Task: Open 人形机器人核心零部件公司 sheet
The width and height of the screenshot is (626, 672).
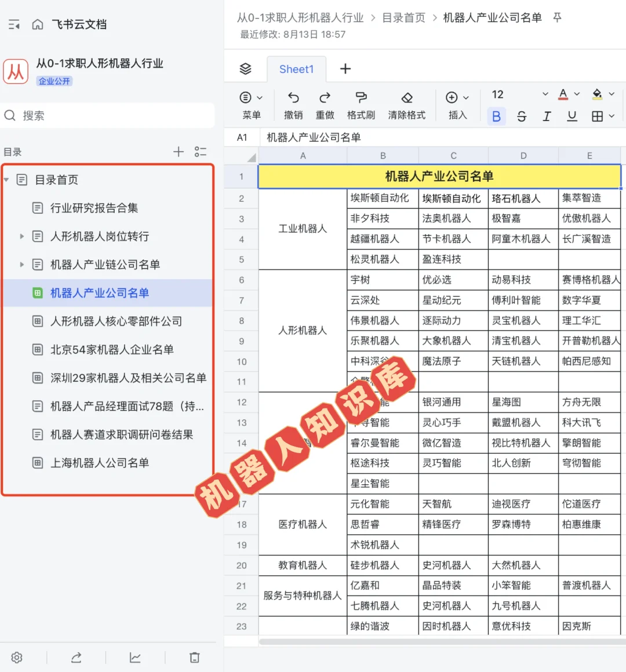Action: point(116,321)
